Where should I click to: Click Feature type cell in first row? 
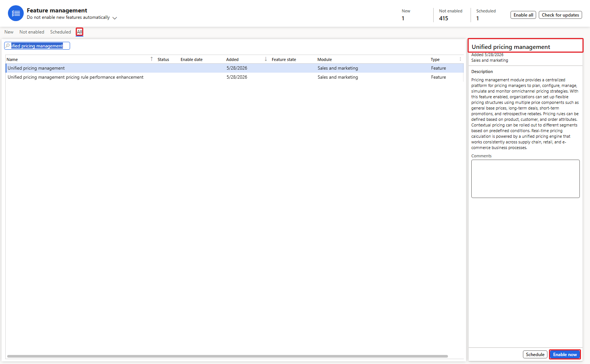coord(439,68)
